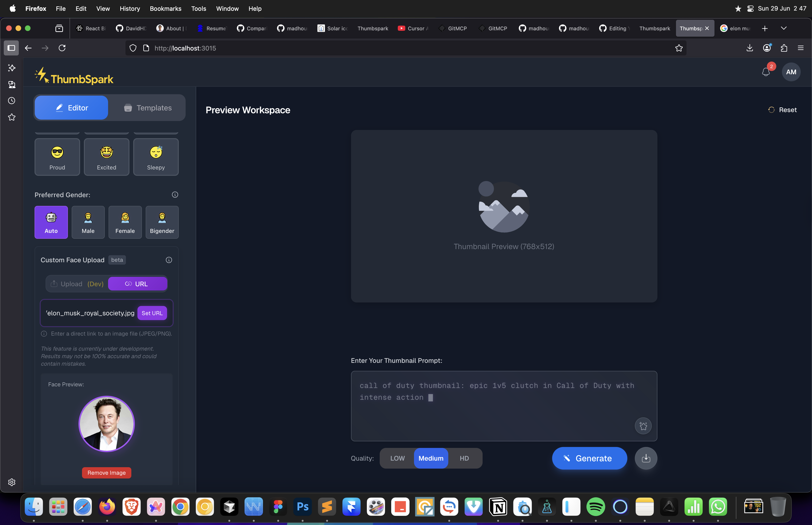The height and width of the screenshot is (525, 812).
Task: Select HD quality option
Action: tap(464, 458)
